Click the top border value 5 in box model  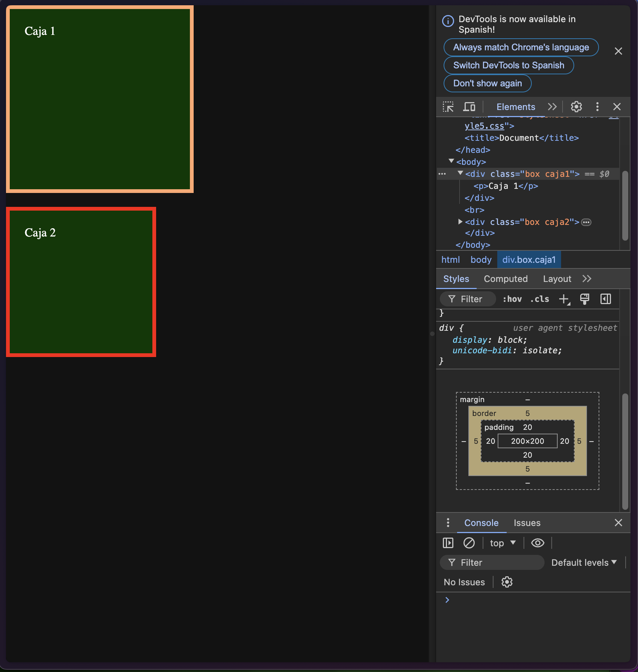coord(527,413)
